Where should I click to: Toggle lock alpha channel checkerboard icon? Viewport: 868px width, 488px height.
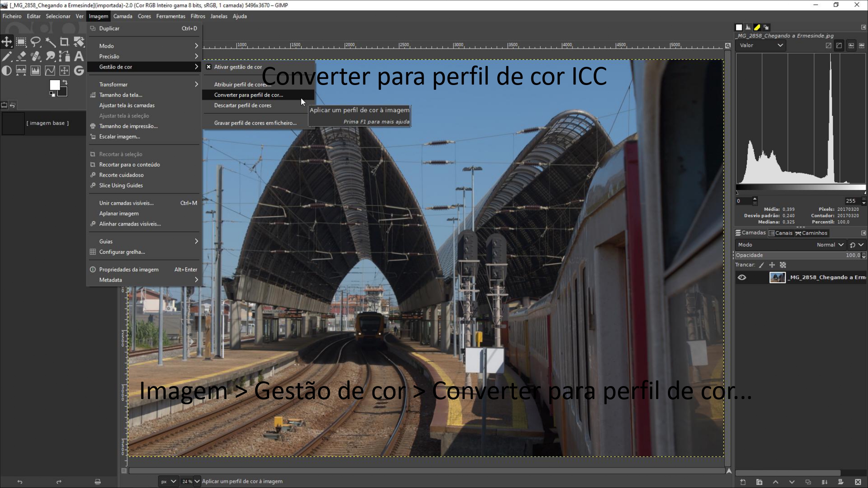point(783,265)
